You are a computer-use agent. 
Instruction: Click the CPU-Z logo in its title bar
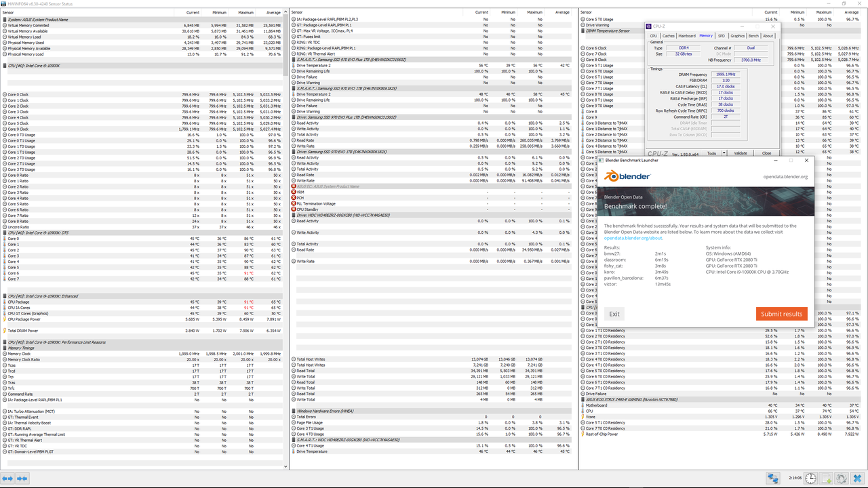click(x=650, y=26)
